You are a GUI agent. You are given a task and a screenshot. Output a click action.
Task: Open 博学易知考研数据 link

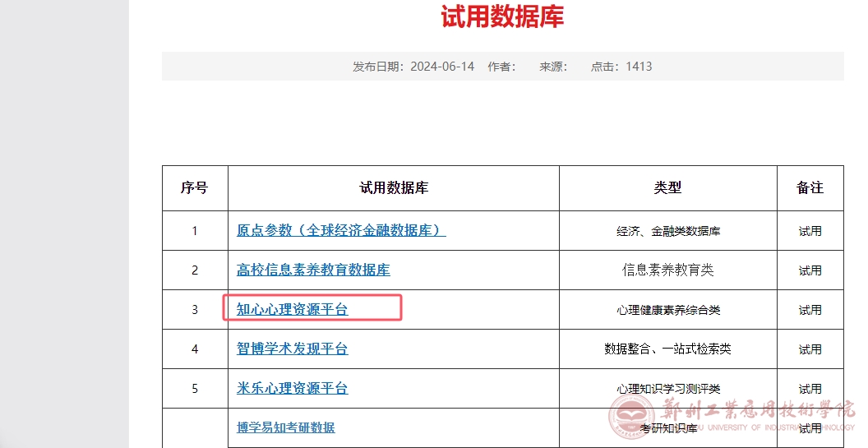pos(286,427)
